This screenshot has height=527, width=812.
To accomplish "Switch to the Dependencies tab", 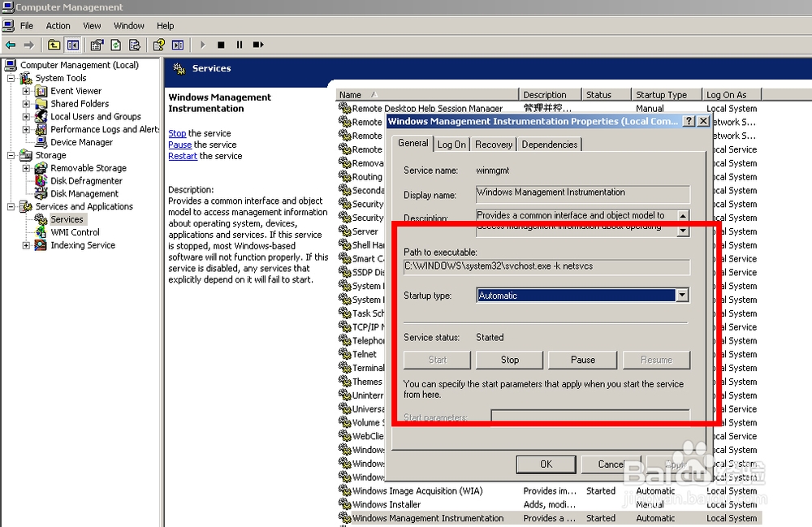I will [x=550, y=145].
